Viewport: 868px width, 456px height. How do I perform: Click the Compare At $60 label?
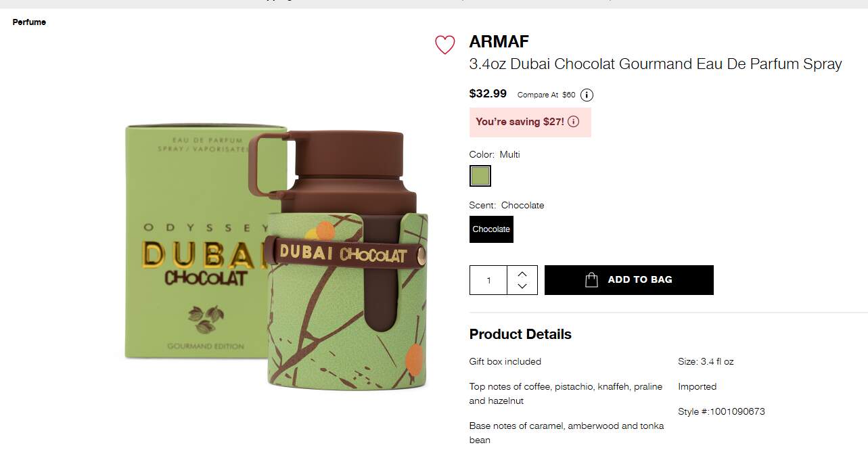click(546, 95)
